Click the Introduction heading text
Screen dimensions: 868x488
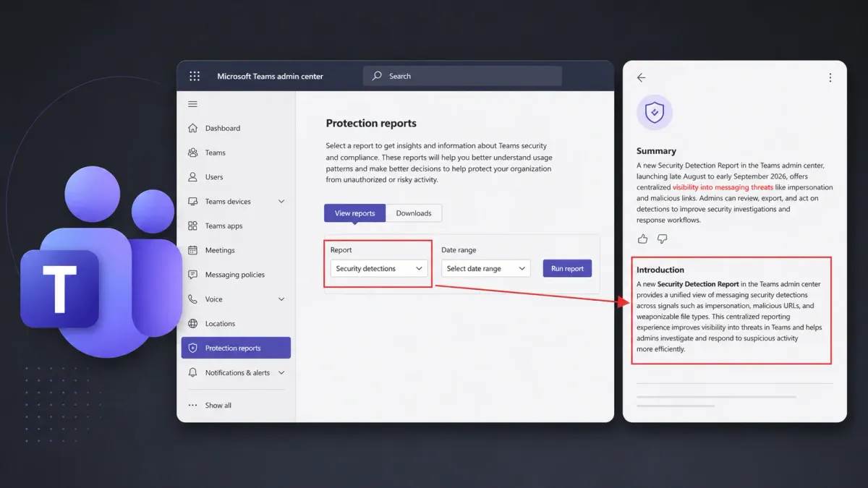coord(660,270)
